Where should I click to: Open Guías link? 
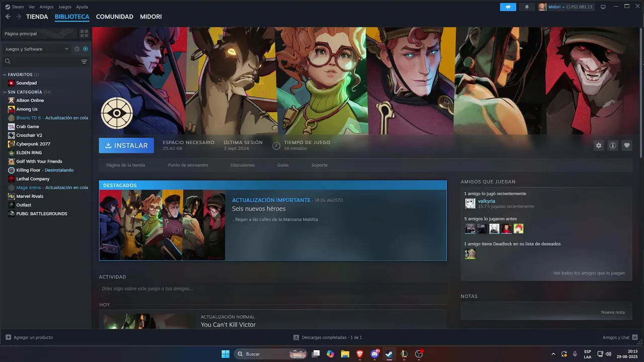click(283, 165)
